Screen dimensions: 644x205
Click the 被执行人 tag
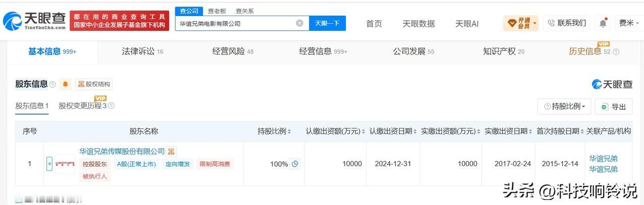pyautogui.click(x=95, y=176)
